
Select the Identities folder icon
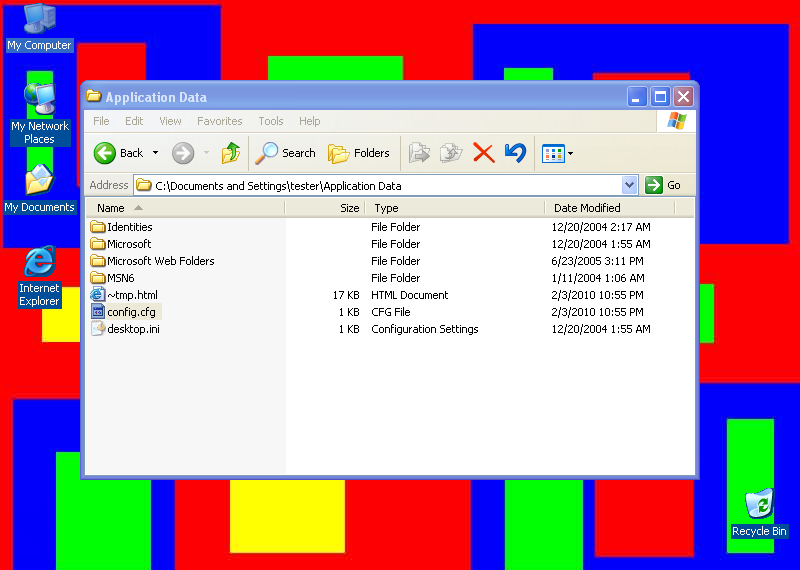(97, 227)
